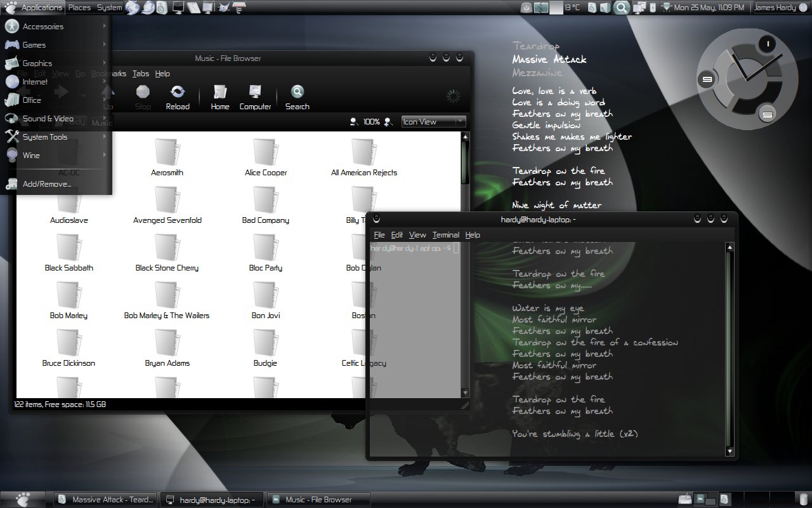This screenshot has width=812, height=508.
Task: Click the File Browser vertical scrollbar handle
Action: pyautogui.click(x=465, y=162)
